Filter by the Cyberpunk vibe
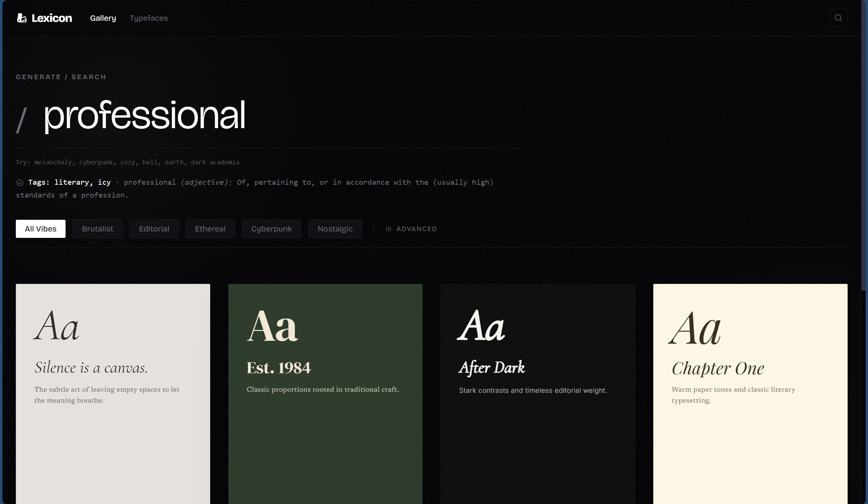This screenshot has height=504, width=868. pyautogui.click(x=271, y=229)
